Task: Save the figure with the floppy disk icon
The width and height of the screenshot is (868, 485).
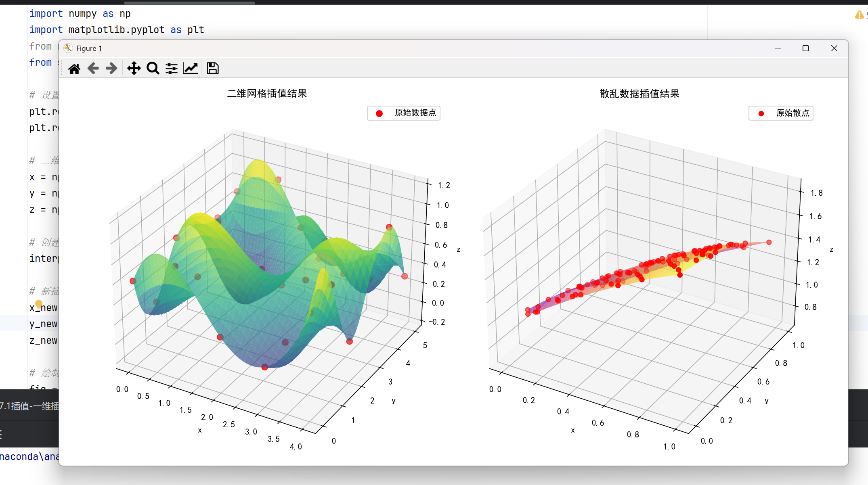Action: point(212,69)
